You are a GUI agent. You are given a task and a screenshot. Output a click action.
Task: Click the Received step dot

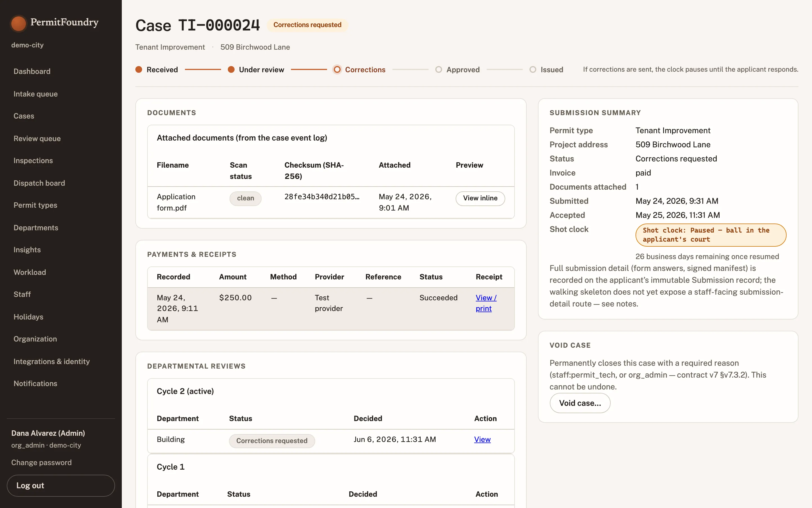[139, 69]
